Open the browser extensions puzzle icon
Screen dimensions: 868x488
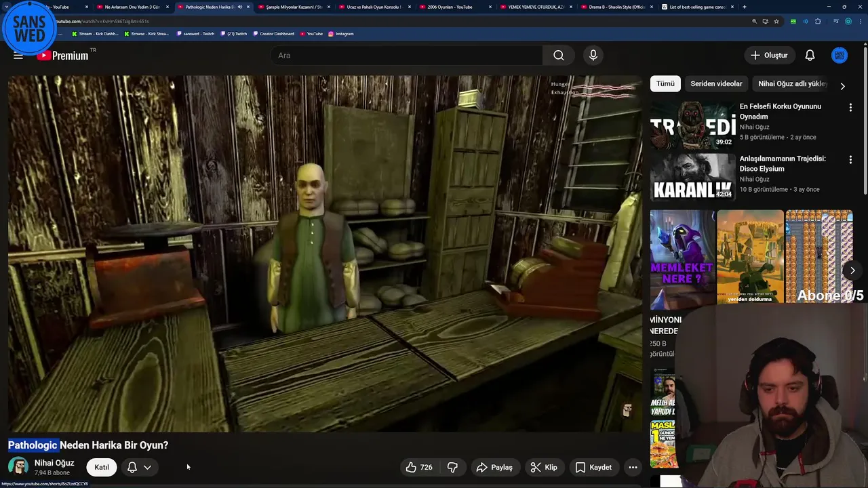tap(818, 21)
